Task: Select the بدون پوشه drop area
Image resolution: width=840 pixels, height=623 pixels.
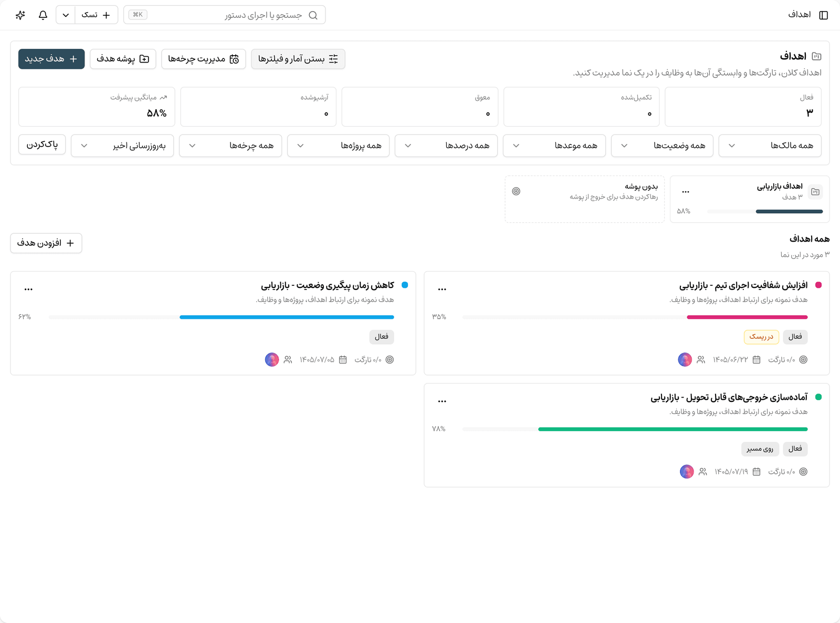Action: (584, 199)
